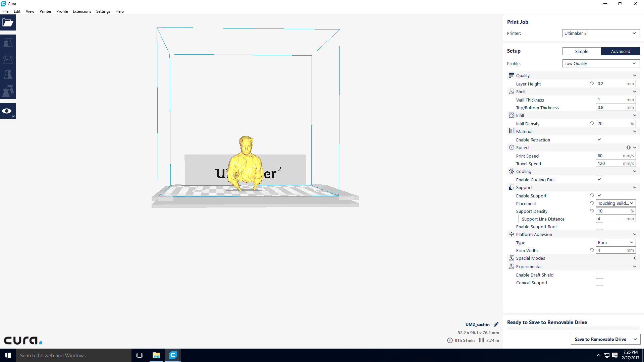Click the Experimental category icon
644x362 pixels.
(x=512, y=266)
